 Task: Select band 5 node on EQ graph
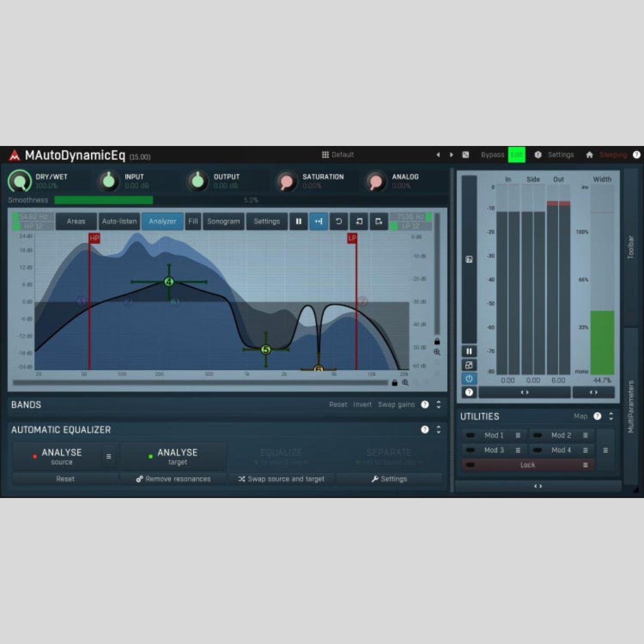(x=266, y=350)
